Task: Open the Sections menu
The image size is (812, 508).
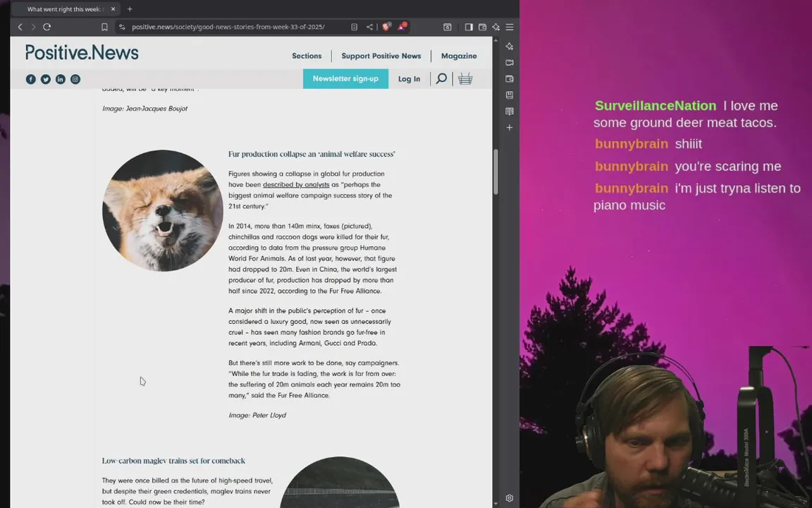Action: (x=307, y=56)
